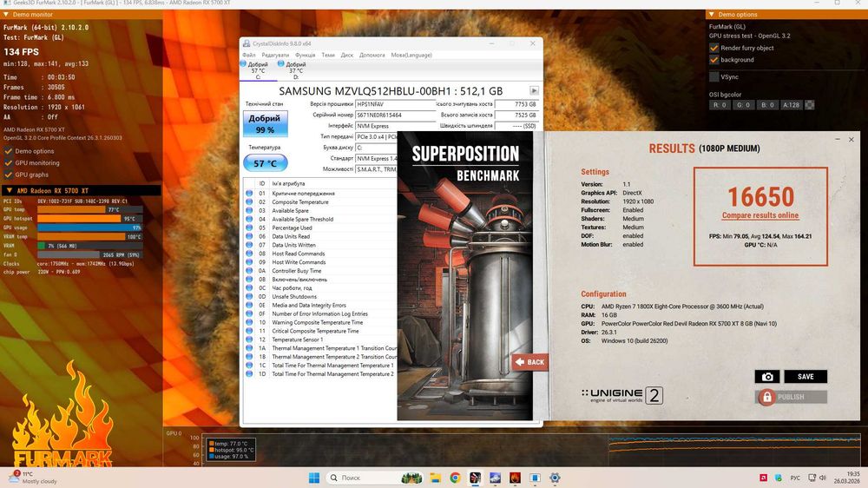Click serial number field S671NE0R615464
The height and width of the screenshot is (488, 868).
395,115
